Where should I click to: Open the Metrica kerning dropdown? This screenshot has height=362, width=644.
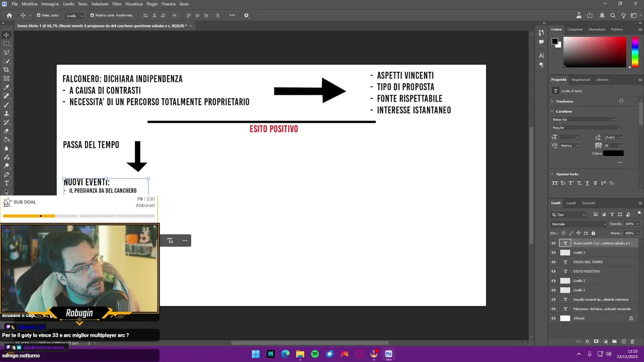[569, 145]
